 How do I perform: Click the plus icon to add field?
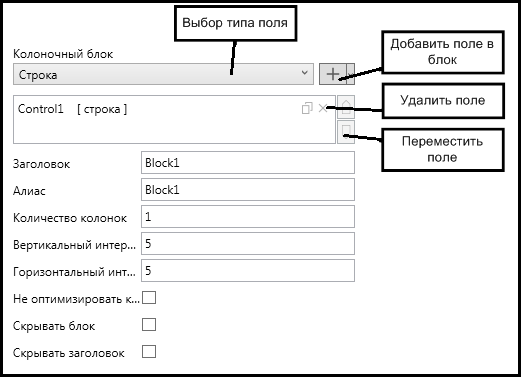click(333, 74)
